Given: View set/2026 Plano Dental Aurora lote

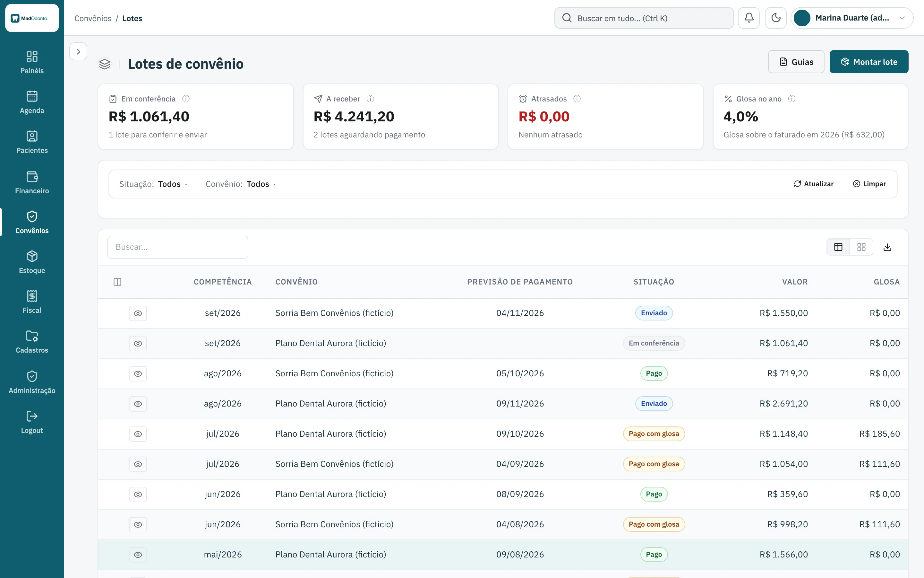Looking at the screenshot, I should click(x=138, y=344).
